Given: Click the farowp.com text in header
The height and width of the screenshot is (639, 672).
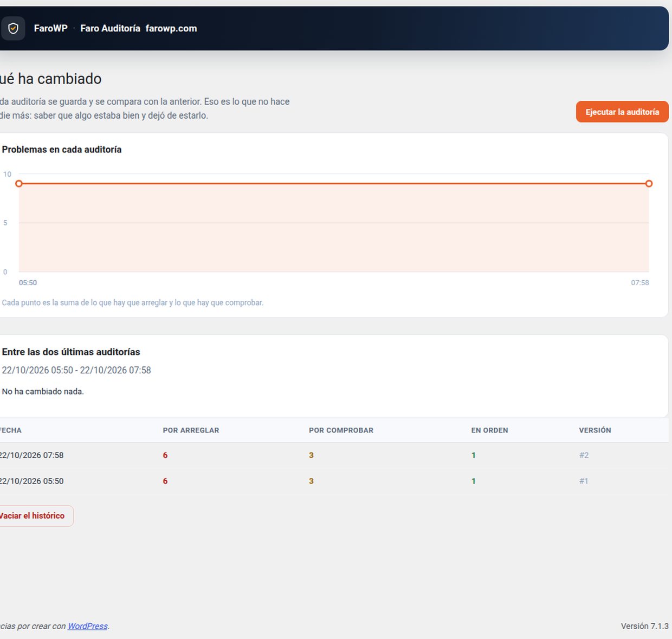Looking at the screenshot, I should click(x=171, y=28).
